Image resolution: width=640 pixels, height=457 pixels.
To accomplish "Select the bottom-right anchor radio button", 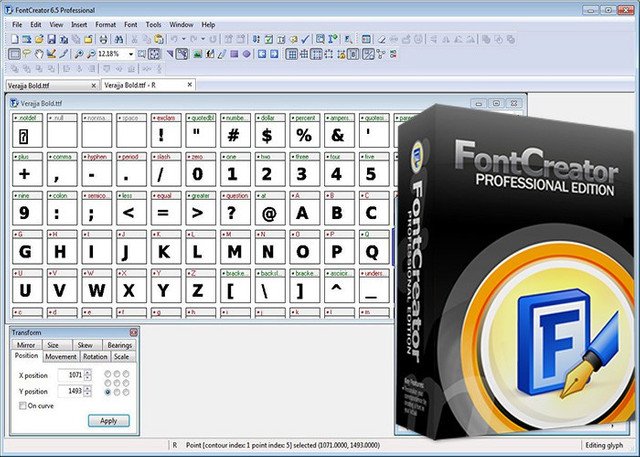I will pyautogui.click(x=126, y=392).
